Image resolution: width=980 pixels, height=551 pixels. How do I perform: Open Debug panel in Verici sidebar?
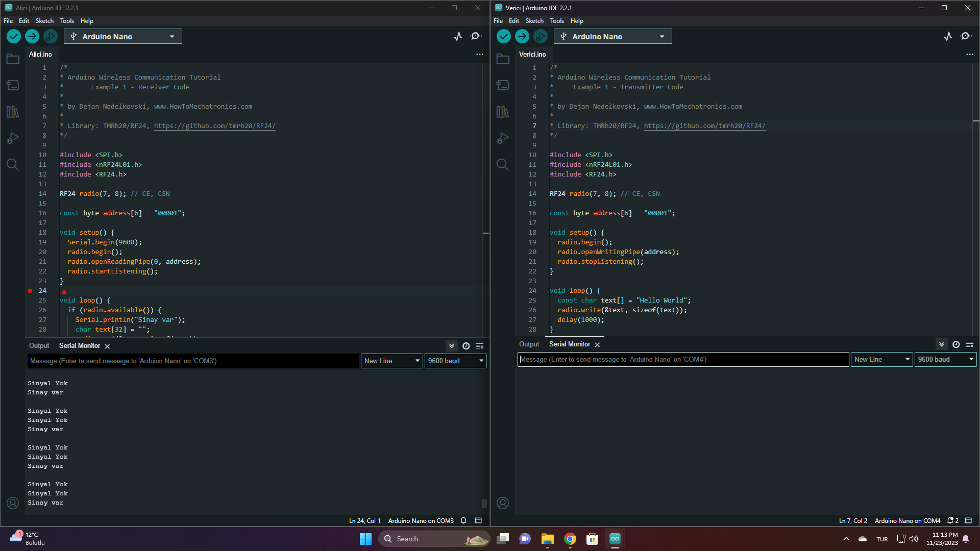pyautogui.click(x=503, y=138)
